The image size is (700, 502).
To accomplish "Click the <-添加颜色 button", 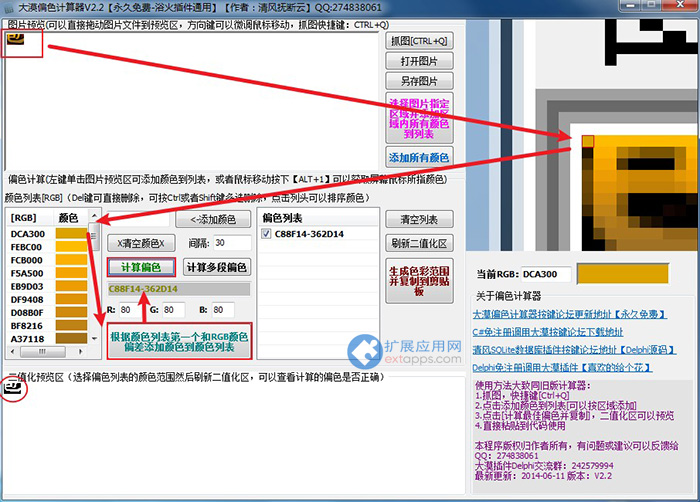I will [212, 219].
